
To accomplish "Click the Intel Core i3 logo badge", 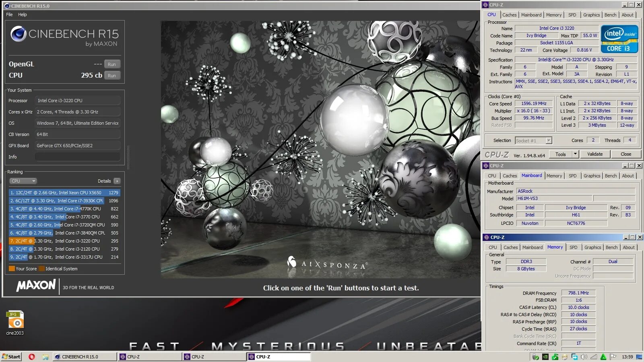I will 619,39.
